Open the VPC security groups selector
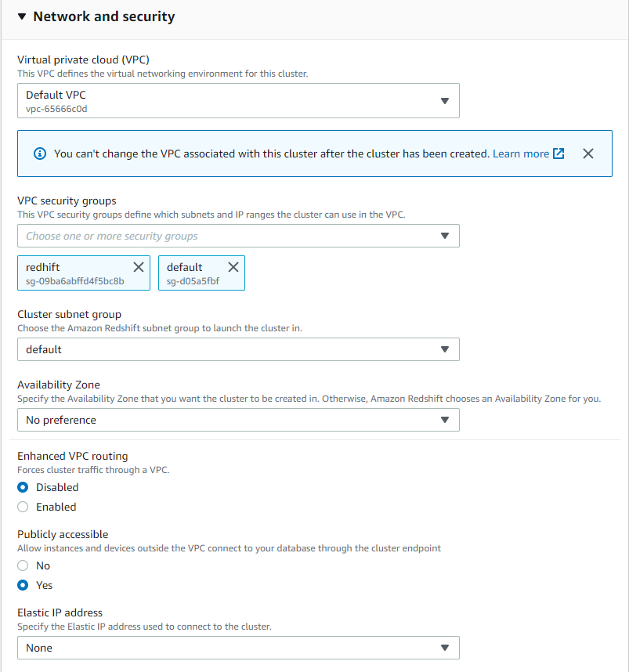 pyautogui.click(x=238, y=236)
